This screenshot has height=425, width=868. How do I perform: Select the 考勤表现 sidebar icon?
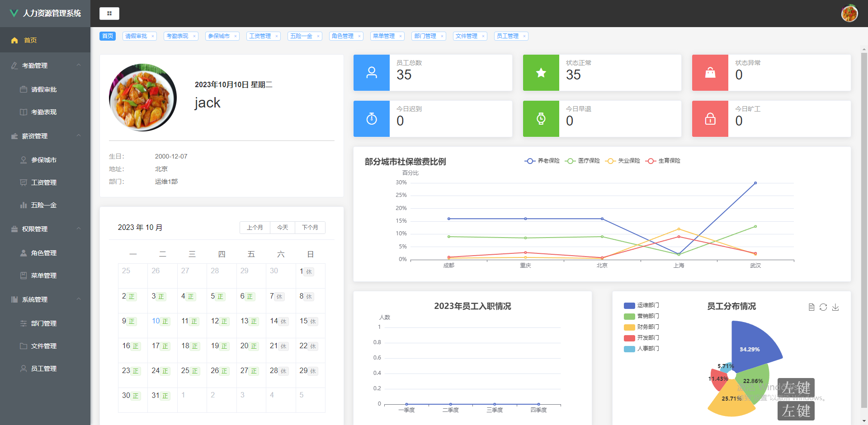point(23,112)
